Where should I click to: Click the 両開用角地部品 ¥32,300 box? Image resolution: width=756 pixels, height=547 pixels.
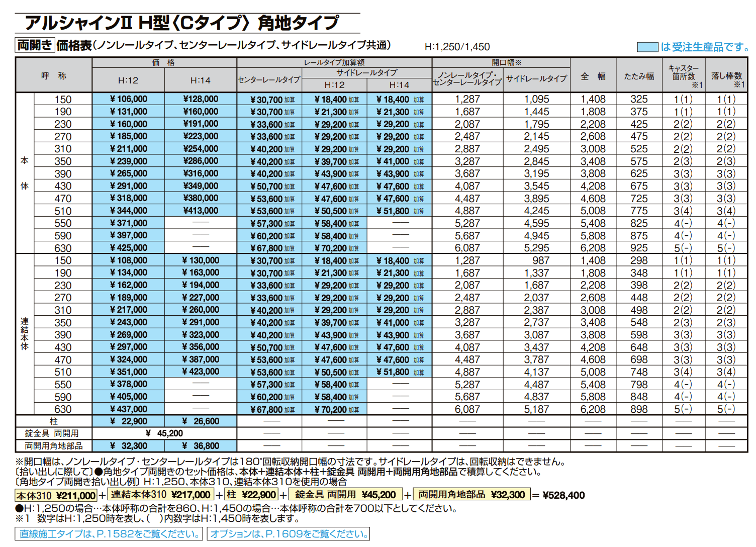(x=471, y=495)
